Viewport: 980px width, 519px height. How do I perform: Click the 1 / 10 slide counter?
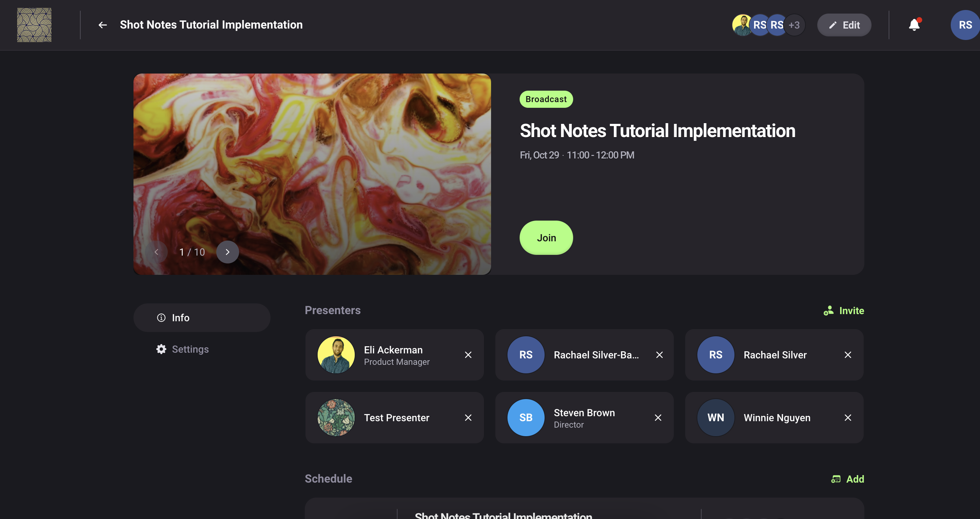pyautogui.click(x=192, y=252)
